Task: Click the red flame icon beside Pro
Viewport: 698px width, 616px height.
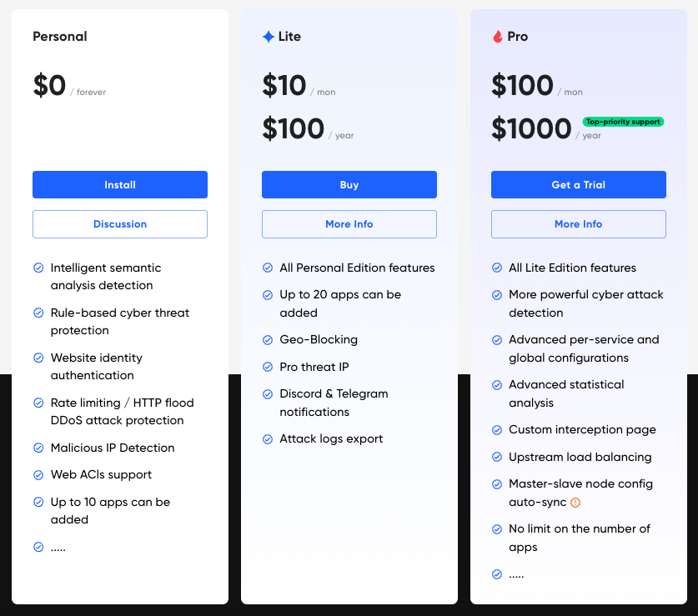Action: point(498,37)
